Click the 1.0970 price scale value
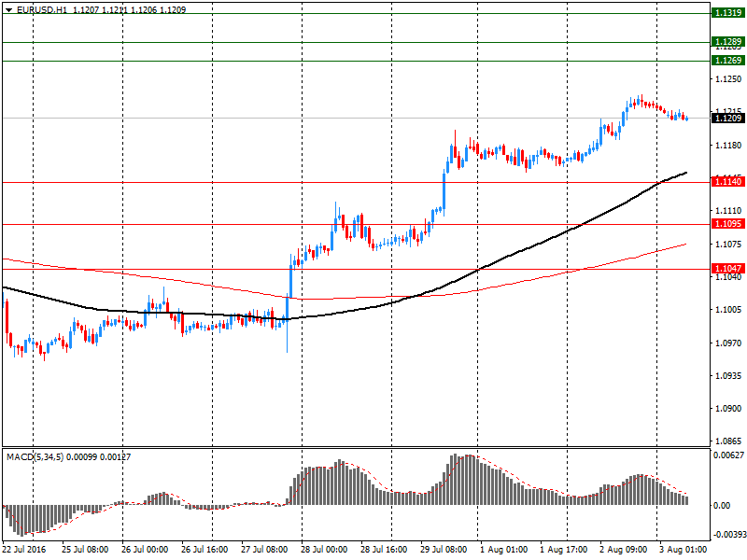This screenshot has height=560, width=747. (x=728, y=343)
